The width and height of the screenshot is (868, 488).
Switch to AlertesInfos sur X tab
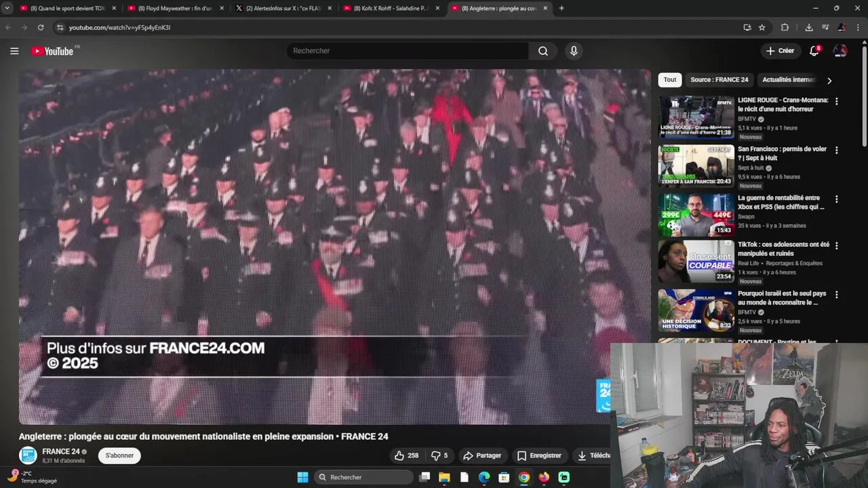(x=283, y=8)
